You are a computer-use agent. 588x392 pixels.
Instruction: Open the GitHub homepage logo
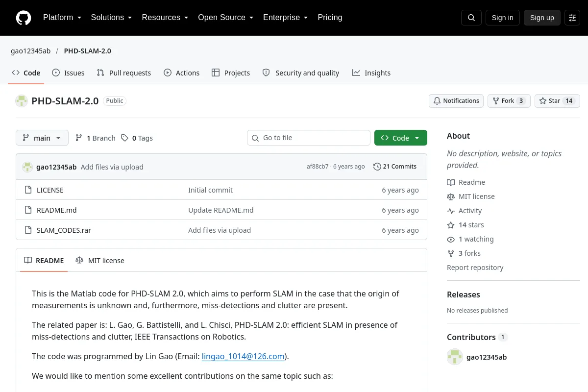pos(24,18)
